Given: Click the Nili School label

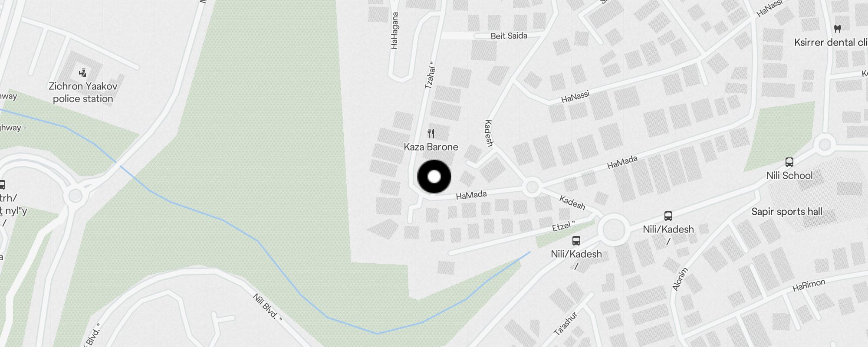Looking at the screenshot, I should (x=789, y=175).
